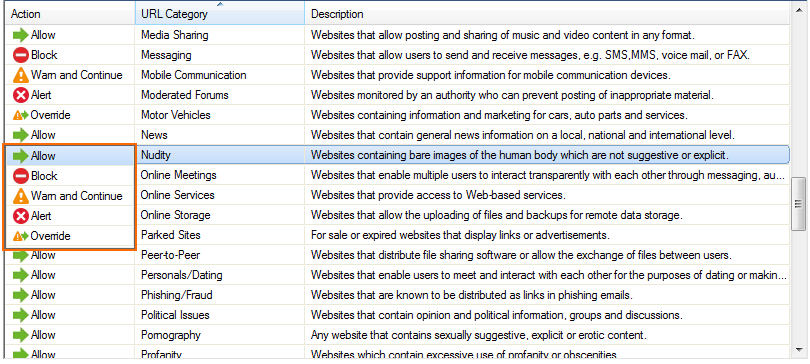
Task: Select the Nudity category cell
Action: pos(220,155)
